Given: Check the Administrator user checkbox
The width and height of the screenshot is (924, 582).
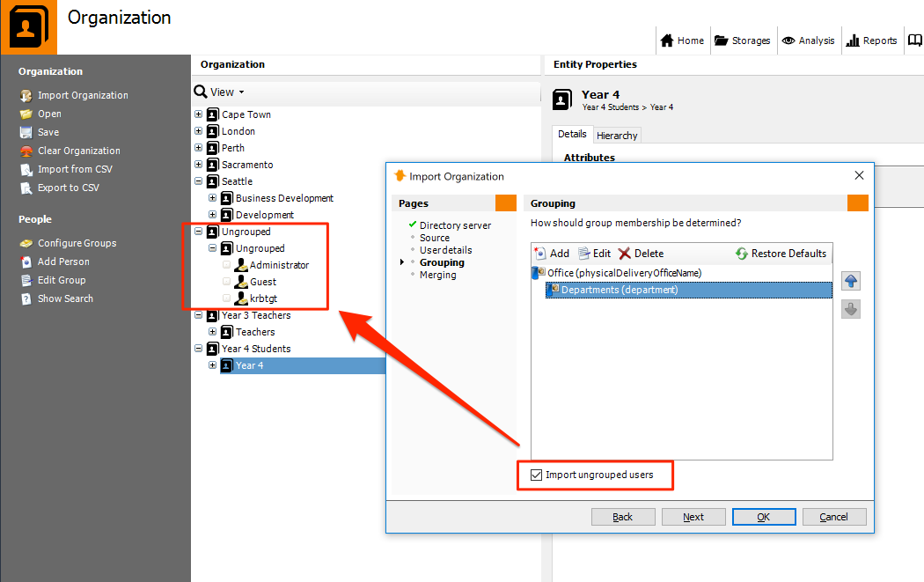Looking at the screenshot, I should (226, 265).
